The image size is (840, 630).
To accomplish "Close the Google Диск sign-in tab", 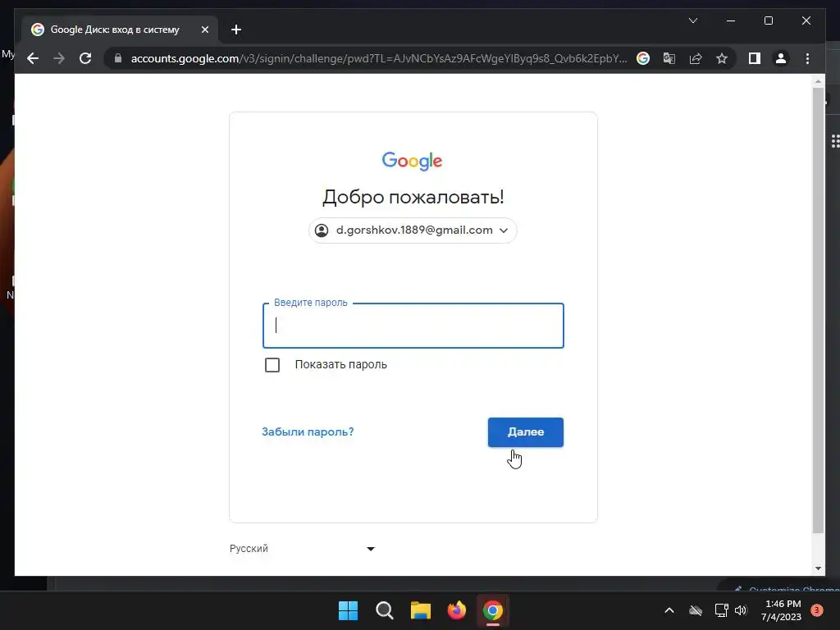I will 204,30.
